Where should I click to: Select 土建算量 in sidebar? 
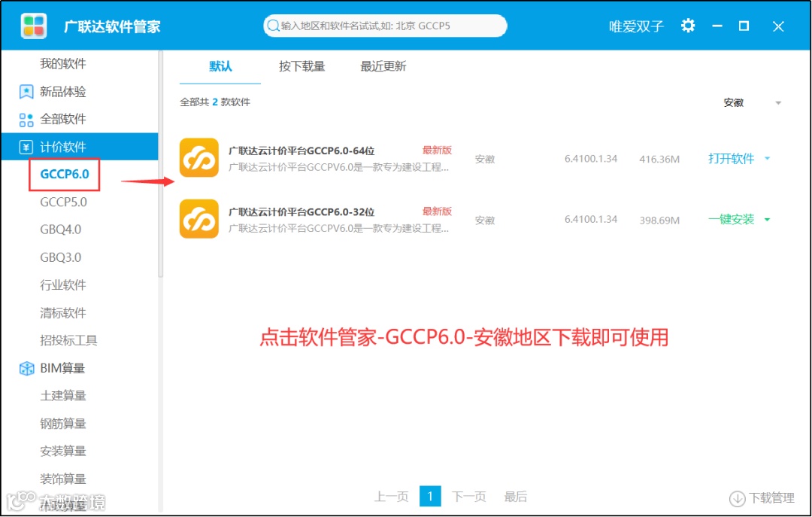(63, 396)
